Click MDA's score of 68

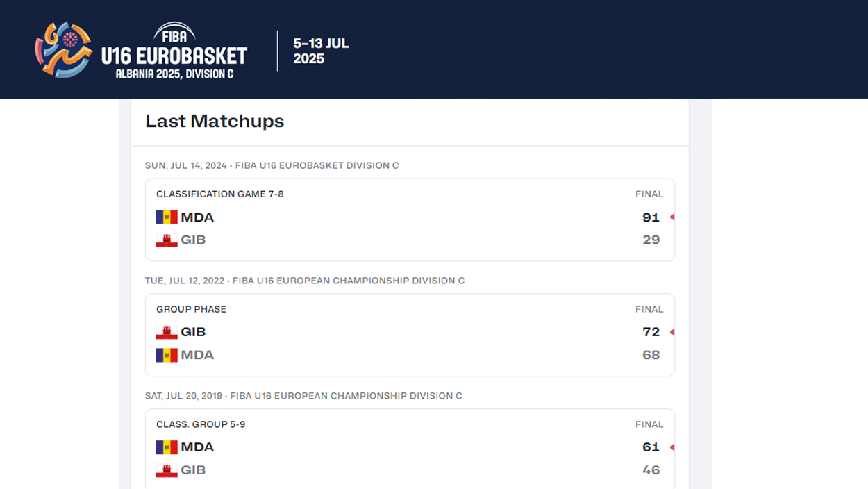pos(651,355)
